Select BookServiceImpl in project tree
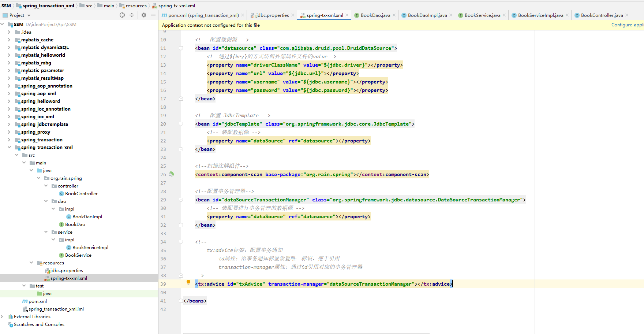 tap(90, 247)
